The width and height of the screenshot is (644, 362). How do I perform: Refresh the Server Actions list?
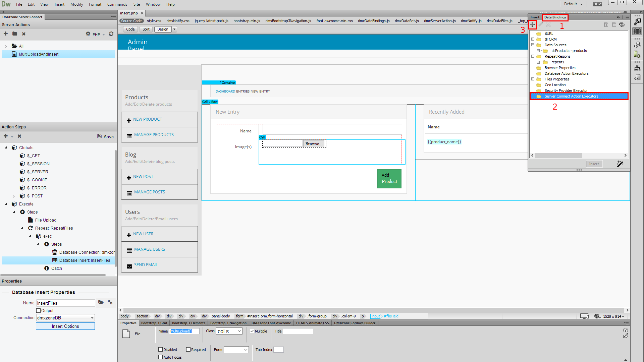pyautogui.click(x=111, y=34)
